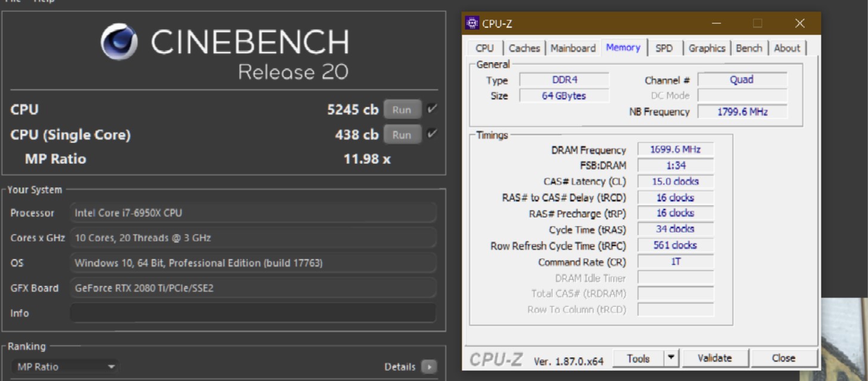Screen dimensions: 868x381
Task: Click the CPU-Z title bar app icon
Action: click(x=472, y=23)
